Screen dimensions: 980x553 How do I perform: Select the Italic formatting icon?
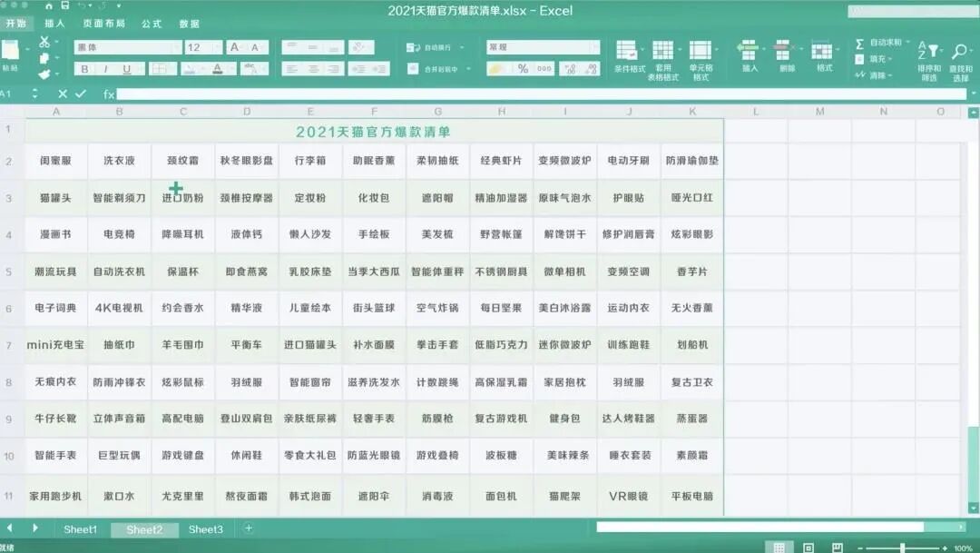tap(106, 68)
